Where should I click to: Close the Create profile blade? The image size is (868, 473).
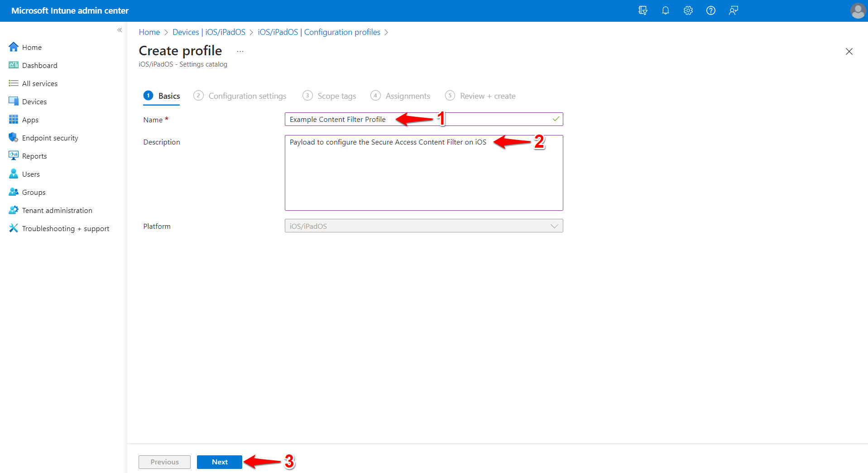click(x=849, y=51)
